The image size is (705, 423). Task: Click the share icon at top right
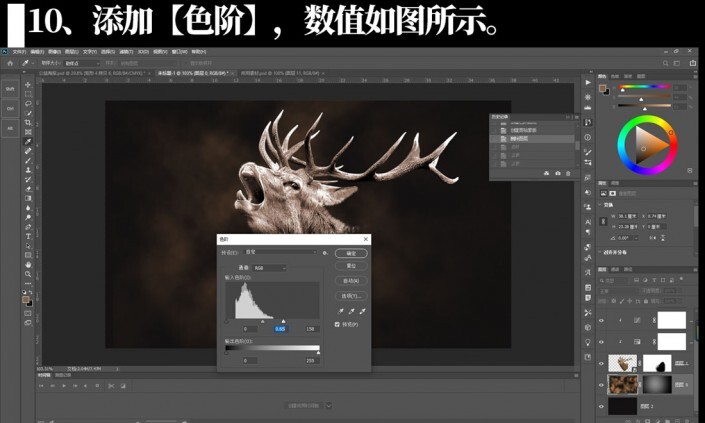pos(693,63)
